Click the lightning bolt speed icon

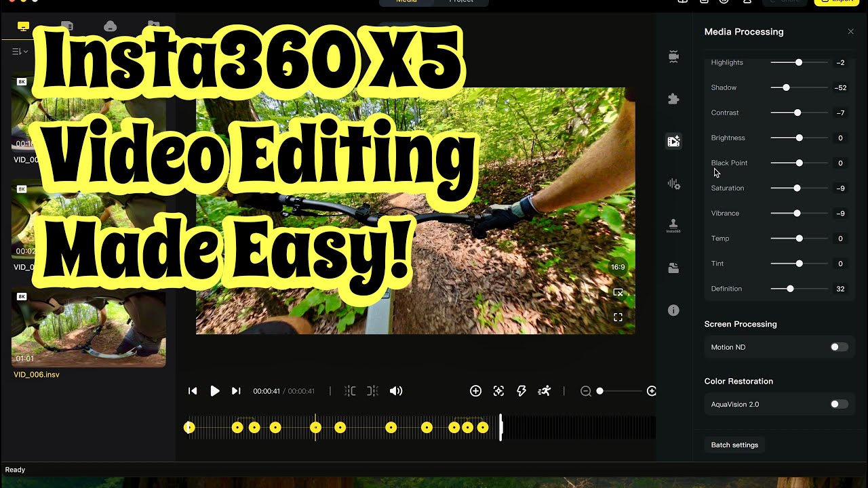pyautogui.click(x=521, y=391)
